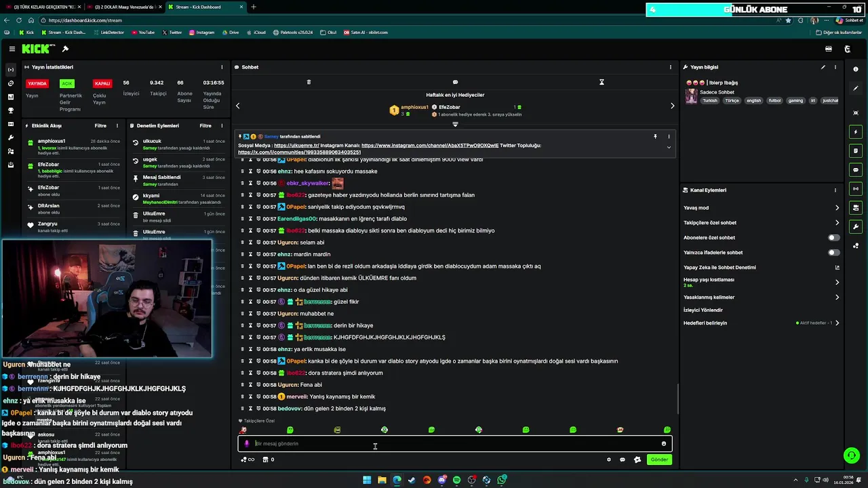This screenshot has width=868, height=488.
Task: Open the analytics chart icon in left sidebar
Action: tap(10, 97)
